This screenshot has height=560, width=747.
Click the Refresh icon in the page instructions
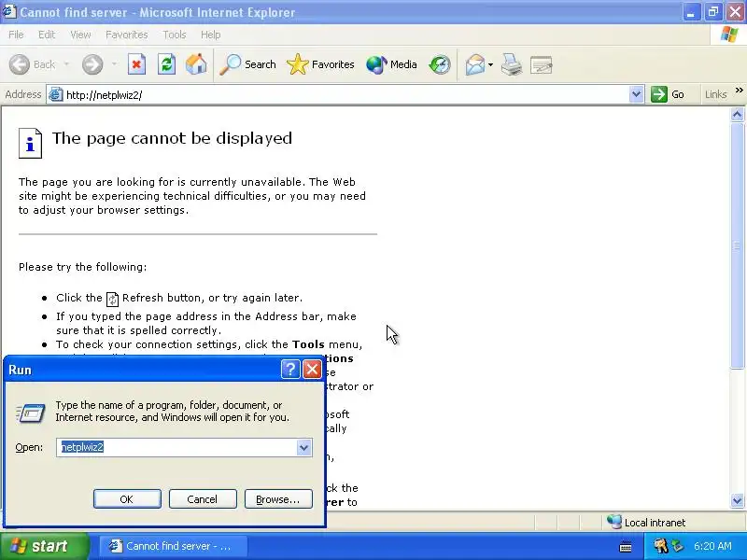[112, 299]
